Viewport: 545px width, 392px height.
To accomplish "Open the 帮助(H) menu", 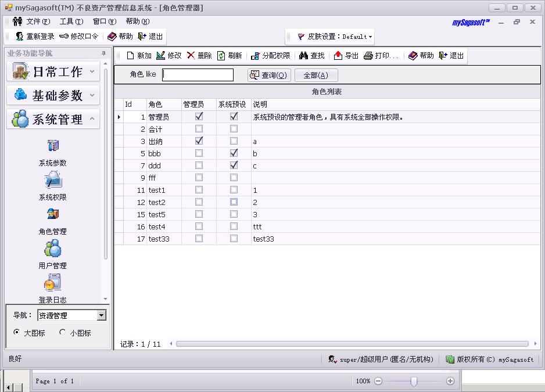I will tap(138, 21).
